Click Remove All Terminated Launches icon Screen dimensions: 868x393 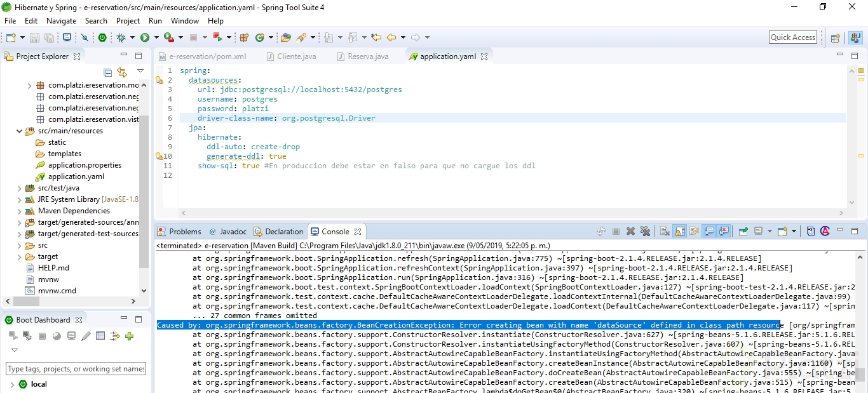click(646, 232)
